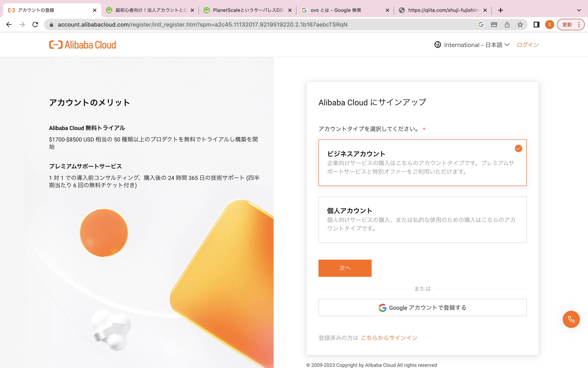Click the orange checkmark on ビジネスアカウント
This screenshot has height=368, width=588.
(x=518, y=148)
